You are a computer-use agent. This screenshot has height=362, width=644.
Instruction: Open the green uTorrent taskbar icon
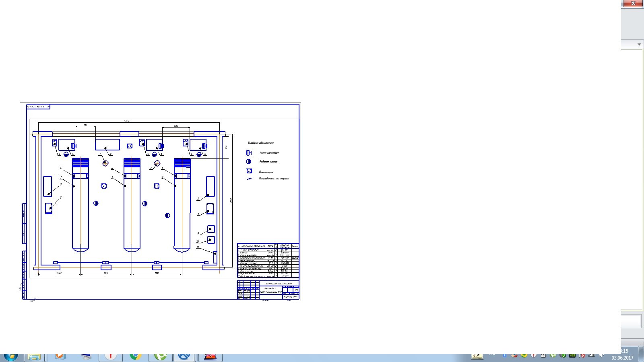(160, 357)
